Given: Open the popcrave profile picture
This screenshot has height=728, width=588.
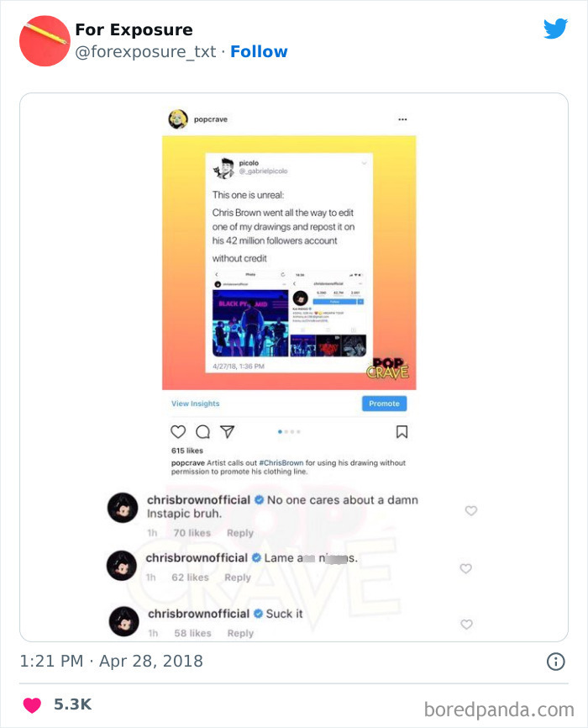Looking at the screenshot, I should [x=178, y=119].
